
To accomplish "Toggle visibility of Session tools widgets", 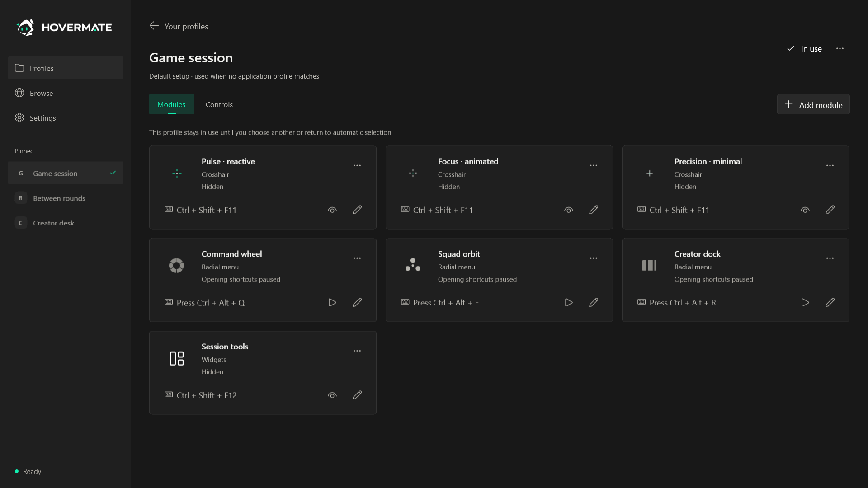I will 332,395.
